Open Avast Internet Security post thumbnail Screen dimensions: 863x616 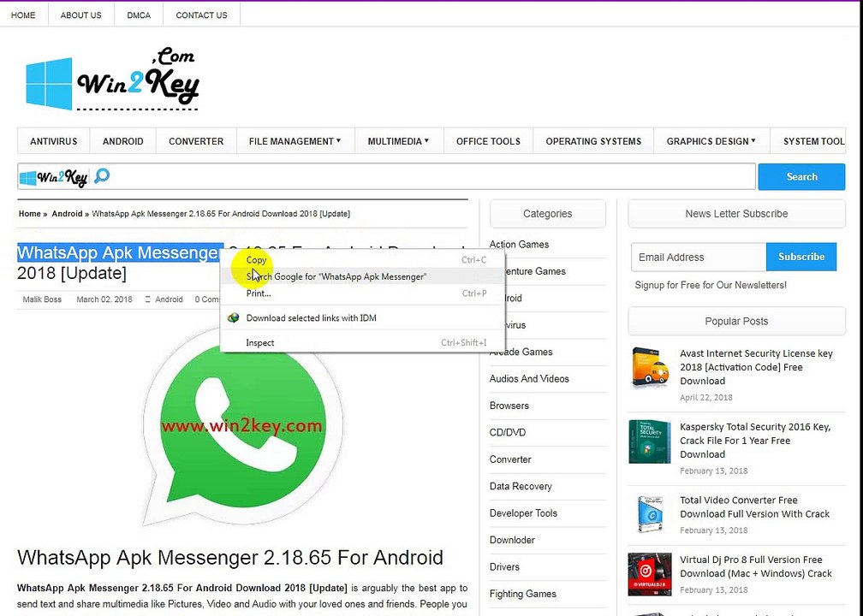tap(650, 367)
